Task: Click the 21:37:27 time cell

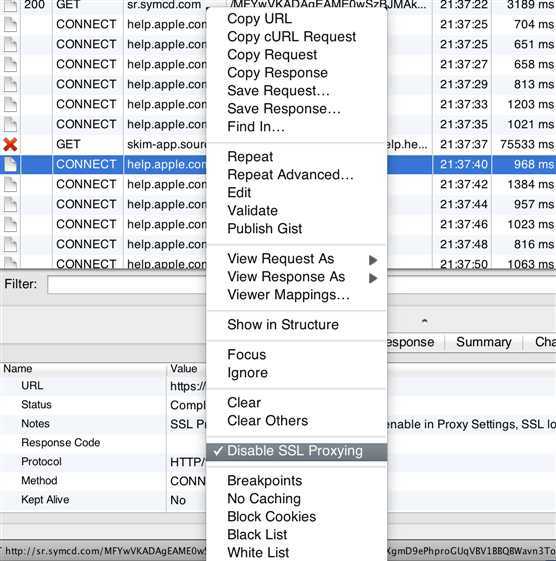Action: tap(463, 64)
